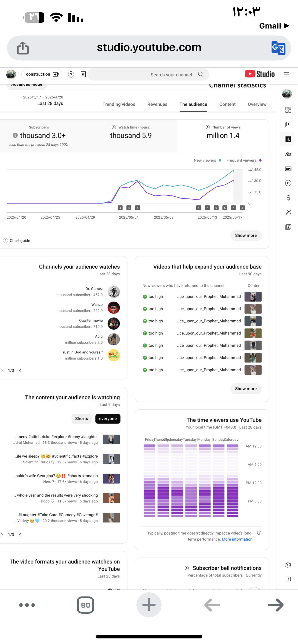Click the Subscriber bell notifications heading
The image size is (298, 644).
tap(227, 568)
